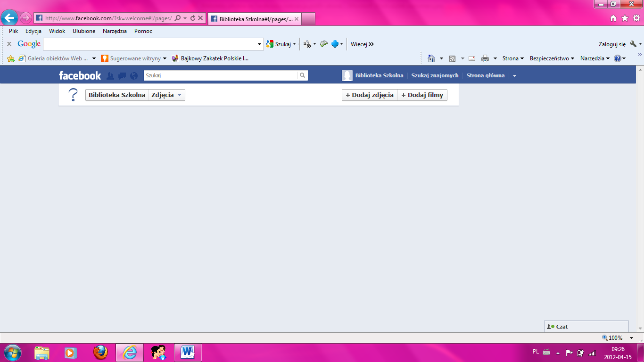This screenshot has width=644, height=362.
Task: Open the Ulubione menu
Action: [x=84, y=31]
